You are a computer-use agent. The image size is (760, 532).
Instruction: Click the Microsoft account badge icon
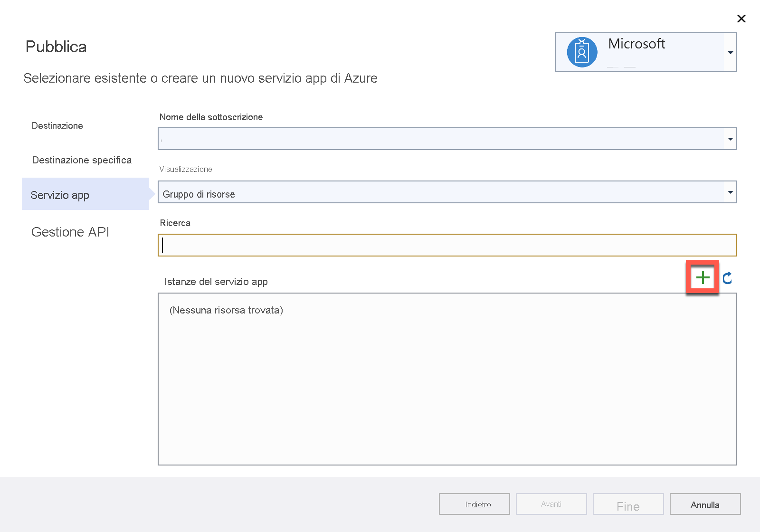click(x=582, y=52)
